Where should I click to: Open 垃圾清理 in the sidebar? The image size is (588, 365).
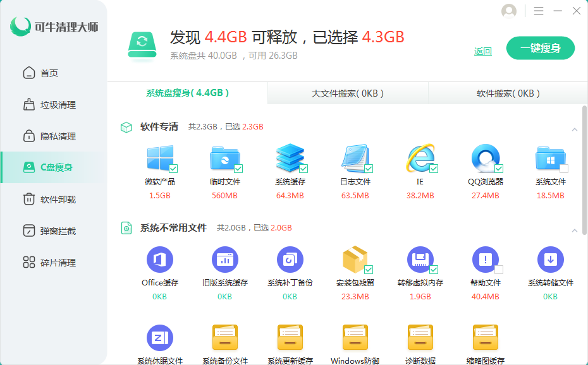tap(58, 105)
